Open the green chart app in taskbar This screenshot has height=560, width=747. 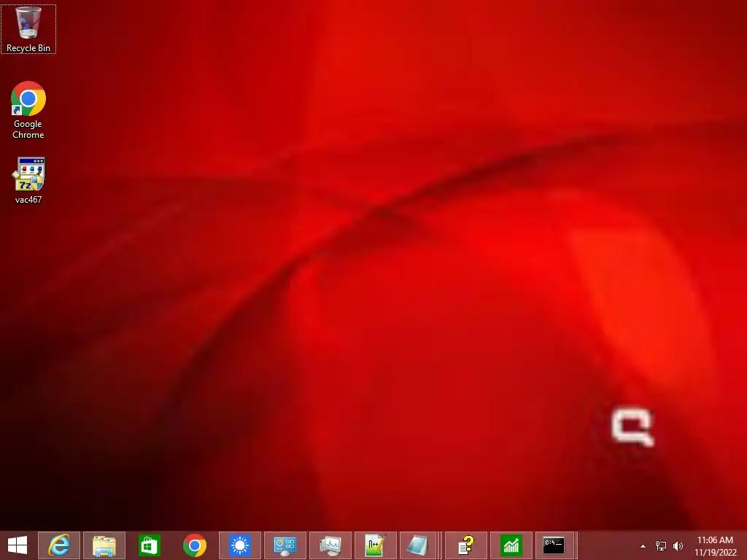tap(511, 545)
